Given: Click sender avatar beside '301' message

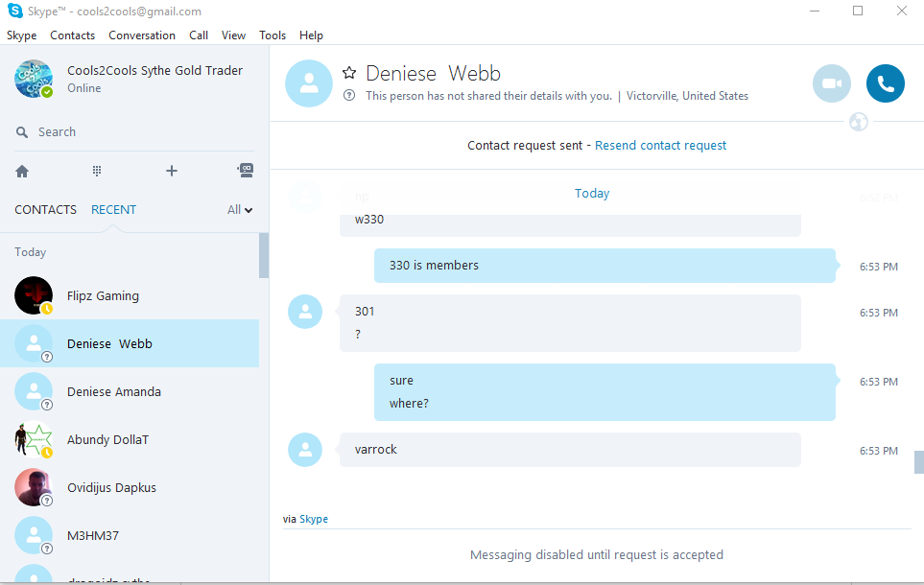Looking at the screenshot, I should (305, 312).
